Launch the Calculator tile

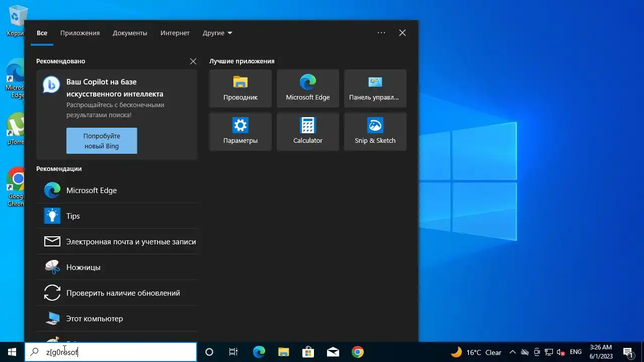pyautogui.click(x=308, y=132)
